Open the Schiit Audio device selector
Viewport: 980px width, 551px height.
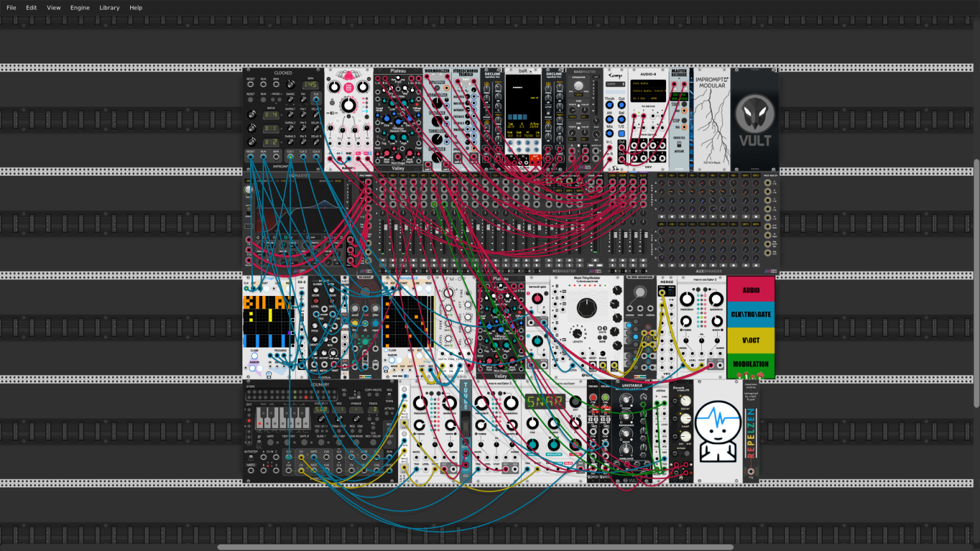(x=648, y=91)
